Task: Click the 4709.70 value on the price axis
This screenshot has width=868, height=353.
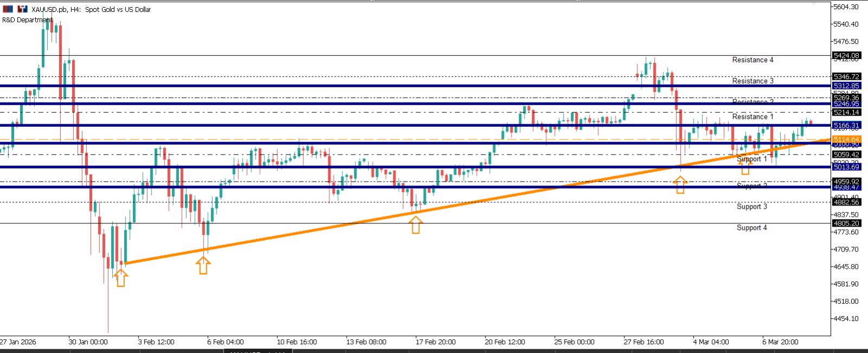Action: pos(846,249)
